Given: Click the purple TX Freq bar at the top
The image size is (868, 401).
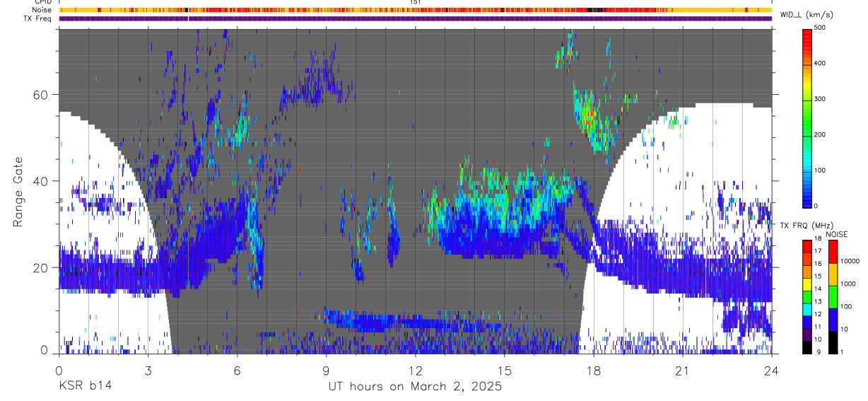Looking at the screenshot, I should tap(415, 18).
